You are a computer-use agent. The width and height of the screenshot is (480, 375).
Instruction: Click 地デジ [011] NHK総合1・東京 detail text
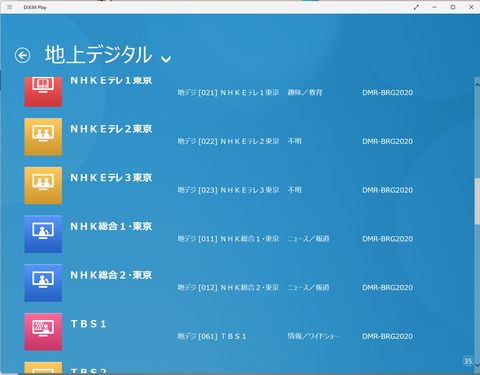(228, 239)
